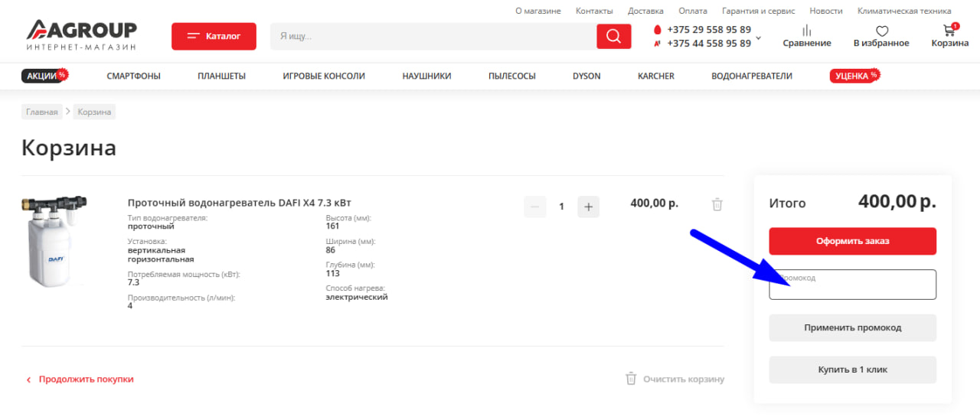Open the Новости link

826,11
